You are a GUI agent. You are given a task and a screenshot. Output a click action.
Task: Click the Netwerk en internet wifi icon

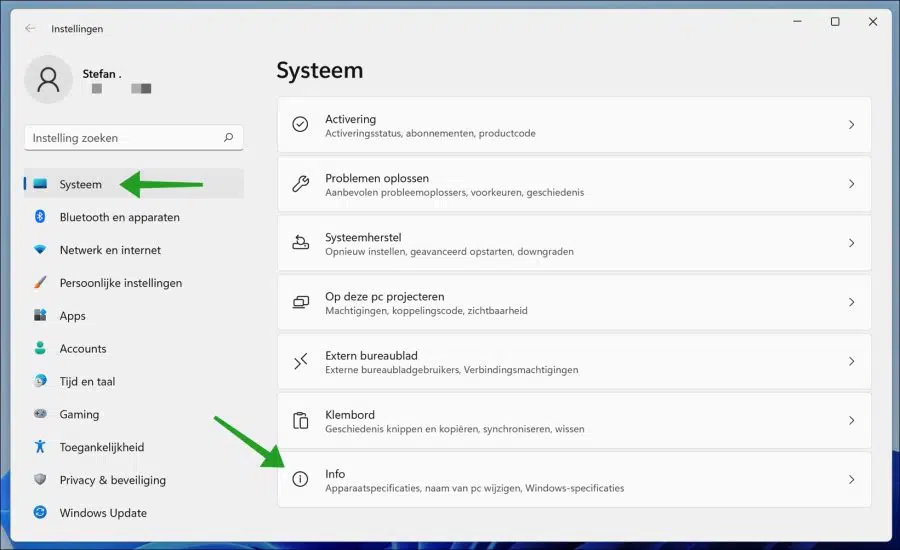click(40, 250)
